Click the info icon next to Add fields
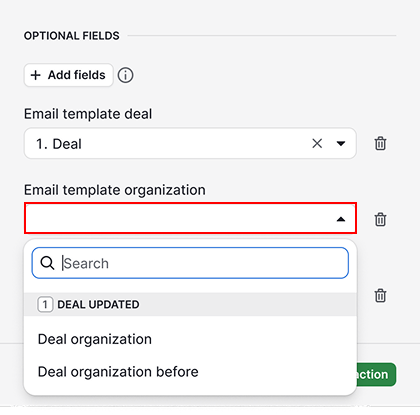 pyautogui.click(x=125, y=75)
